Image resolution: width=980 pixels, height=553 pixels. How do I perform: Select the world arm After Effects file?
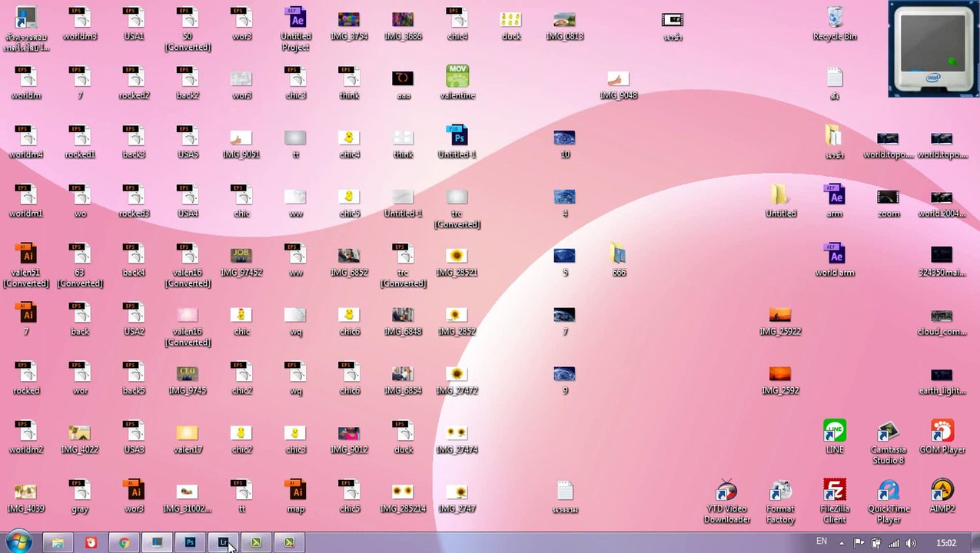tap(835, 259)
